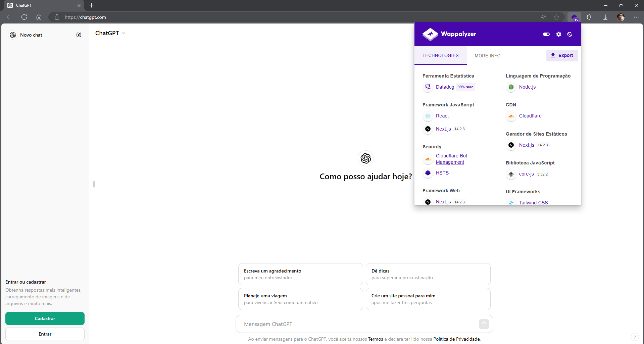Close the ChatGPT browser tab
The width and height of the screenshot is (644, 344).
pos(79,5)
